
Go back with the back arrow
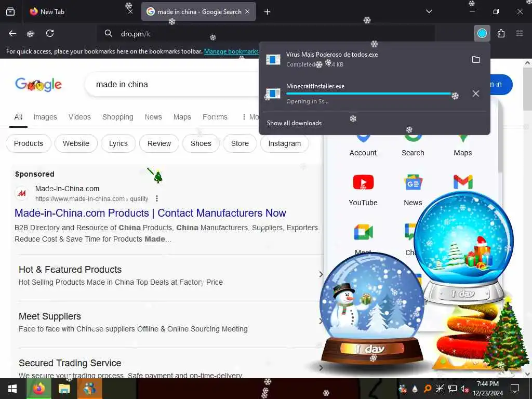pos(12,33)
